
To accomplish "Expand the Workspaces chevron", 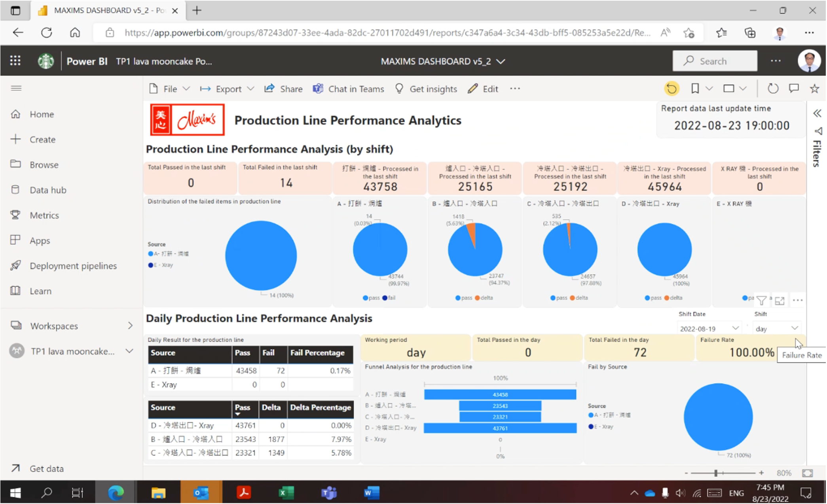I will coord(130,326).
